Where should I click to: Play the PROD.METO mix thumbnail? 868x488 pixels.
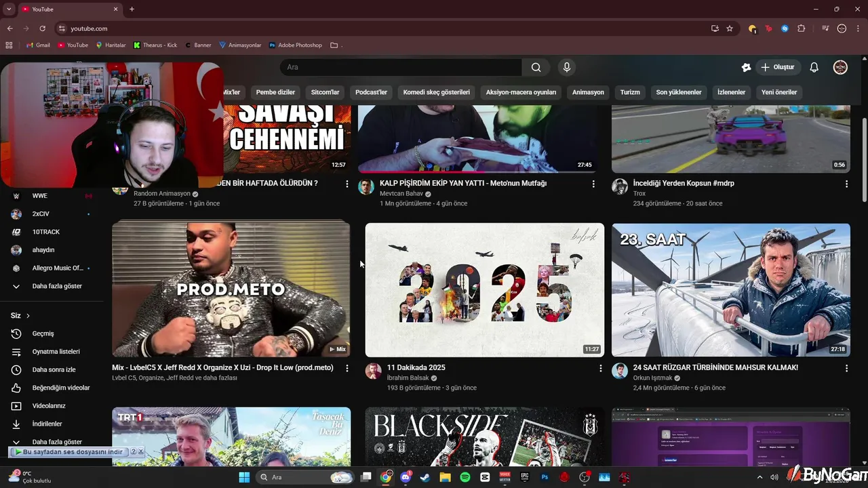click(231, 288)
